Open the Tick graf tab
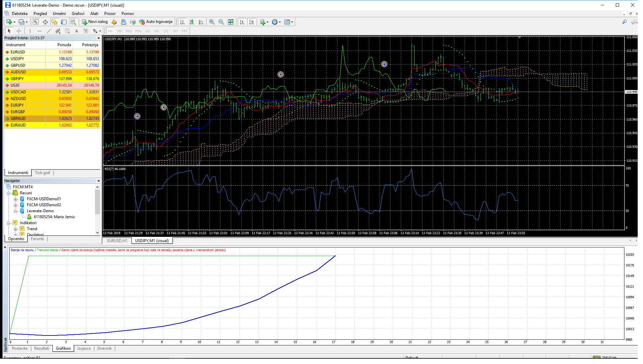This screenshot has height=364, width=643. coord(43,173)
